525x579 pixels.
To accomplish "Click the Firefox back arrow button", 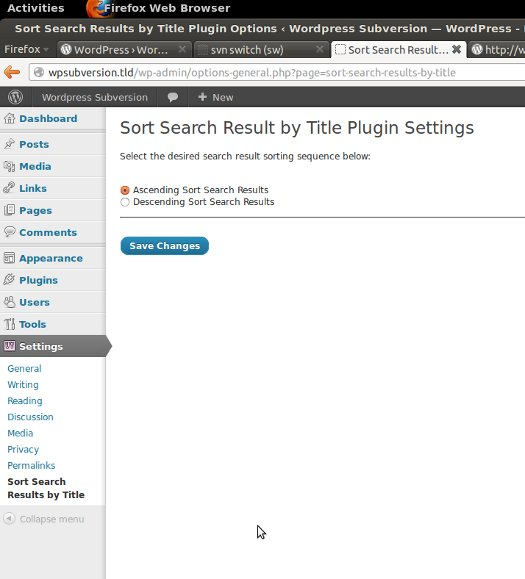I will pyautogui.click(x=12, y=72).
